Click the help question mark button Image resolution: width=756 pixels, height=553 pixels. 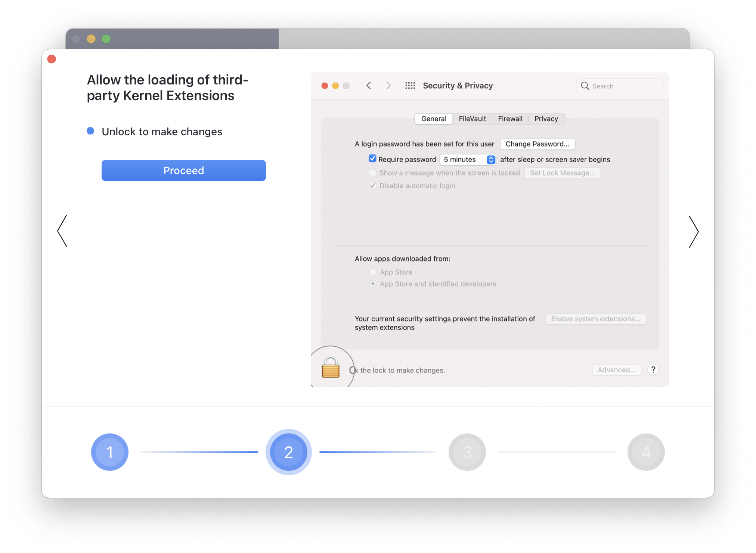point(653,370)
